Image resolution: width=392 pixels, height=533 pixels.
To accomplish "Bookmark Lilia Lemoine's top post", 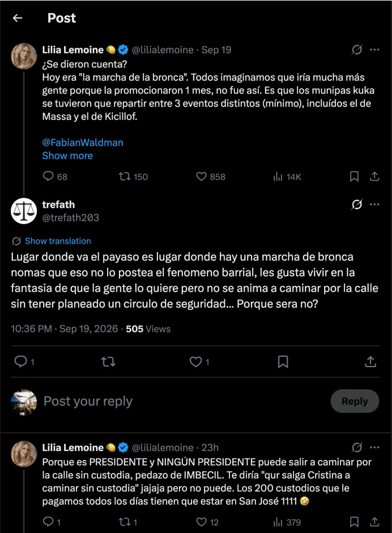I will pyautogui.click(x=355, y=176).
